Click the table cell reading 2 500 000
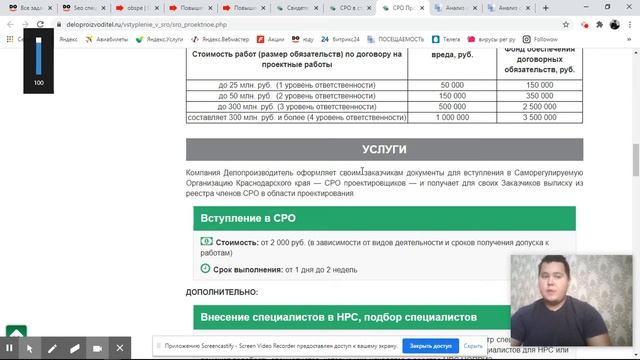 pos(540,107)
